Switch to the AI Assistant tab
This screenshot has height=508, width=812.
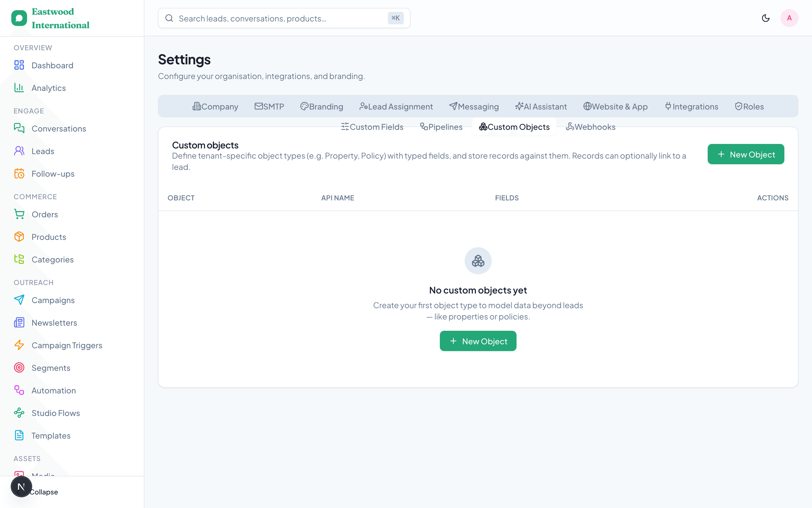click(x=541, y=106)
